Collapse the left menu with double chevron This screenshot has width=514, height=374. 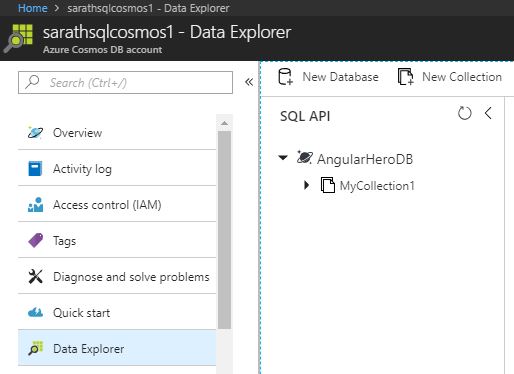coord(249,82)
